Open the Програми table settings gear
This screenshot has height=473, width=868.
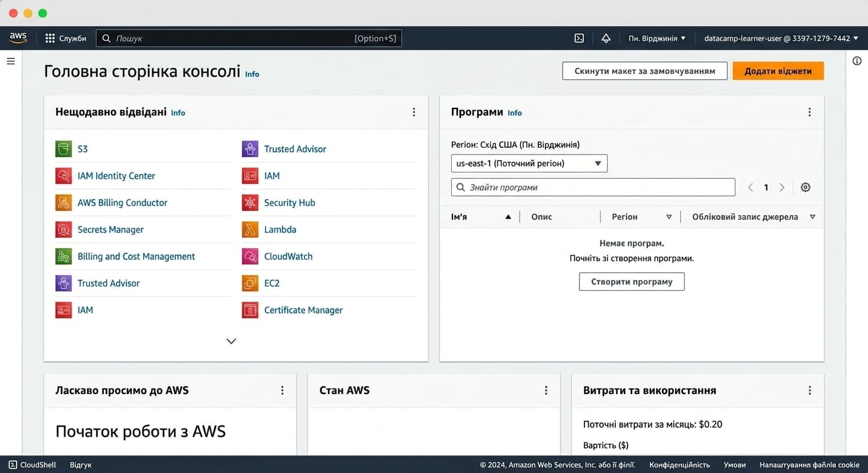(x=806, y=187)
